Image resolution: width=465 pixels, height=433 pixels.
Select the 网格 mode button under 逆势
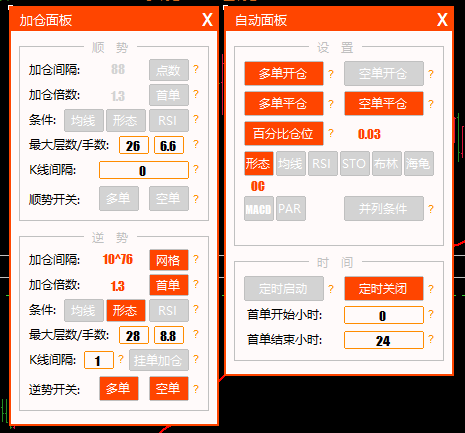169,260
